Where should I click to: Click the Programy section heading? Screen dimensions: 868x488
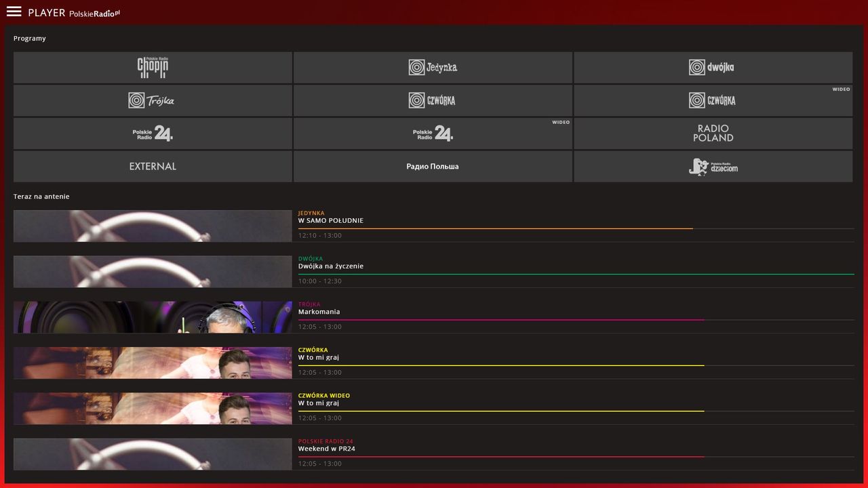[x=30, y=39]
